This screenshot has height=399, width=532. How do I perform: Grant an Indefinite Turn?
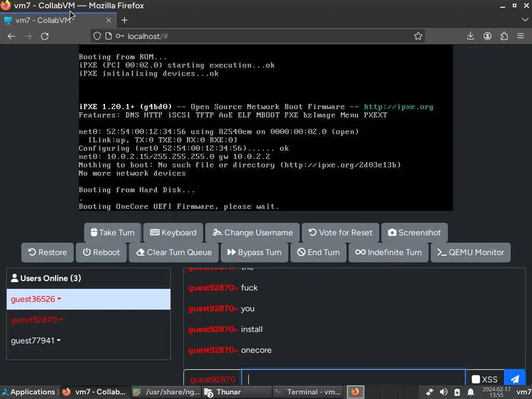pyautogui.click(x=389, y=252)
